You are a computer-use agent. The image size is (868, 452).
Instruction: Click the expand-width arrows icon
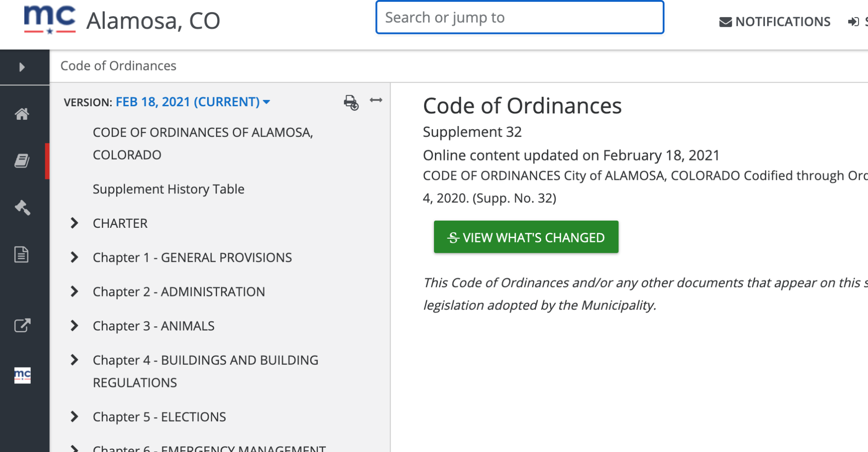click(x=376, y=100)
